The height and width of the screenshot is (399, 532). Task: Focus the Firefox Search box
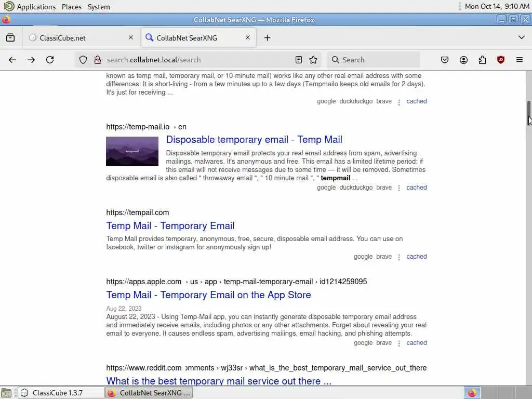[x=373, y=60]
